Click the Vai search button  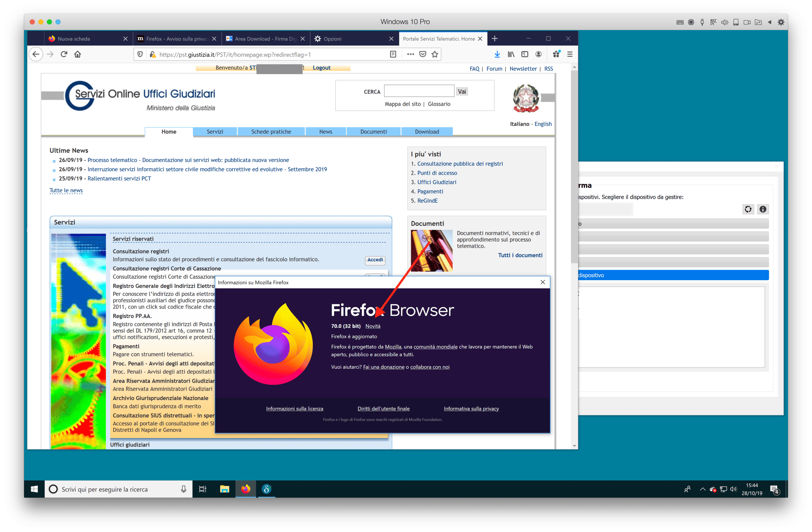[462, 92]
